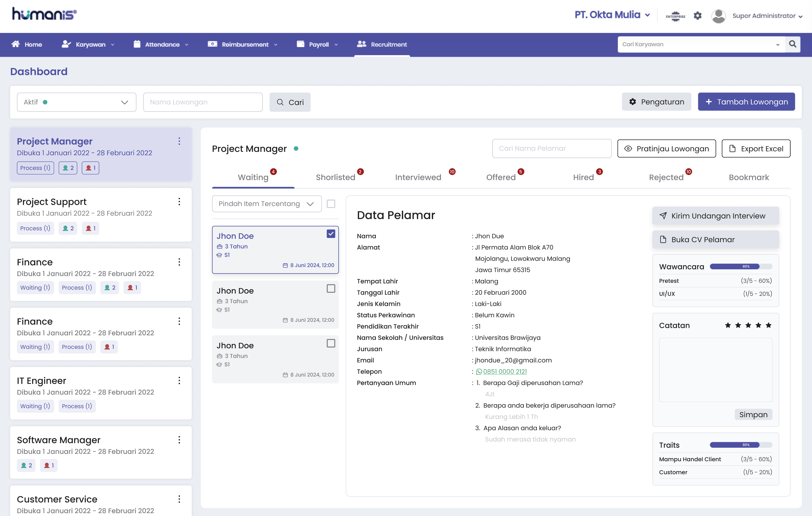This screenshot has height=516, width=812.
Task: Click the search magnifier icon for Cari Karyawan
Action: tap(792, 44)
